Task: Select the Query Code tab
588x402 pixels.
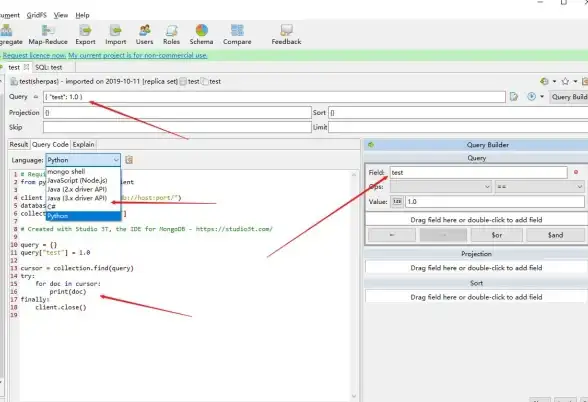Action: pyautogui.click(x=50, y=145)
